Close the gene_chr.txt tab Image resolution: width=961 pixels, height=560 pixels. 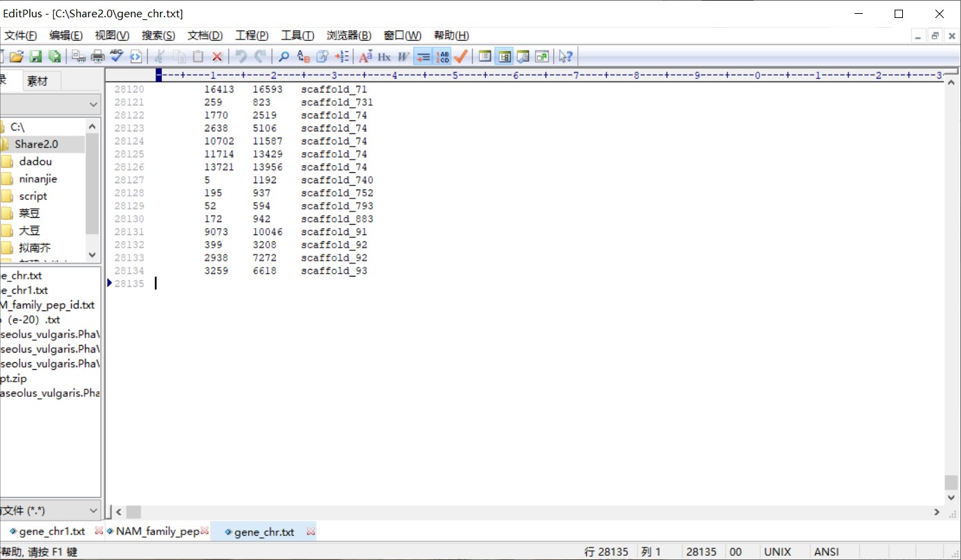coord(311,532)
